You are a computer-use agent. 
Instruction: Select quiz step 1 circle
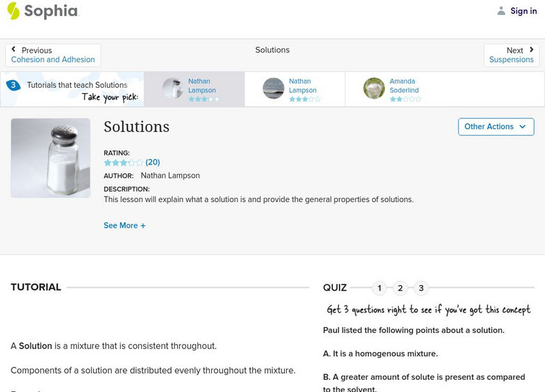coord(379,288)
